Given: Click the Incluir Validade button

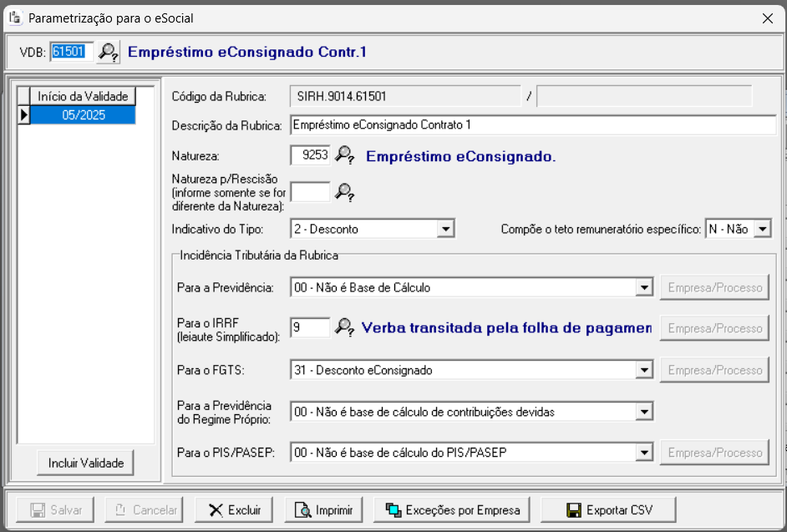Looking at the screenshot, I should pos(85,463).
